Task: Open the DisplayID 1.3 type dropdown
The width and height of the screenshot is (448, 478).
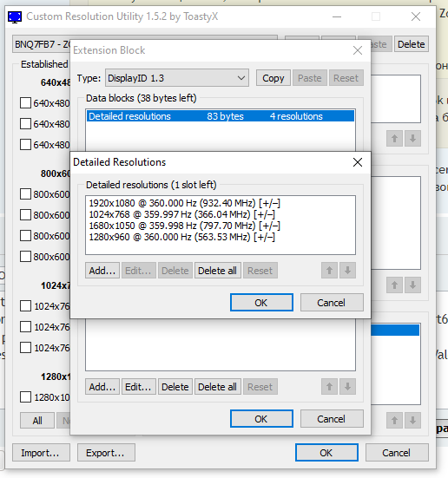Action: point(177,78)
